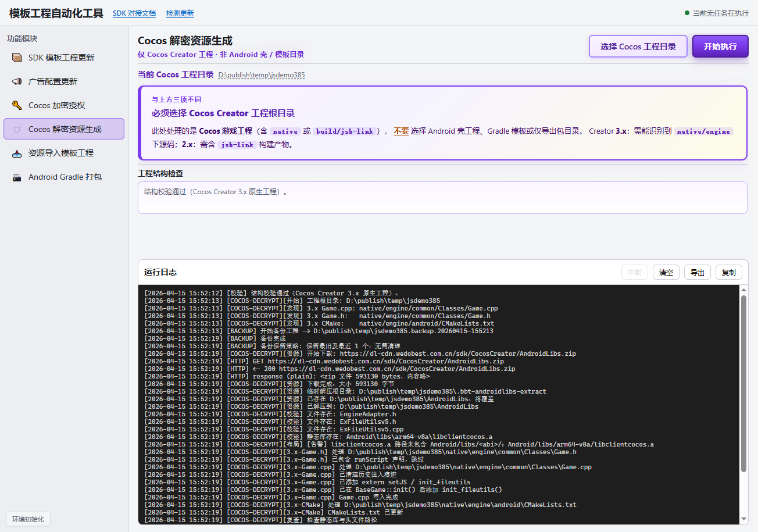This screenshot has width=758, height=532.
Task: Click the megaphone icon beside 广告配置更新
Action: tap(17, 81)
